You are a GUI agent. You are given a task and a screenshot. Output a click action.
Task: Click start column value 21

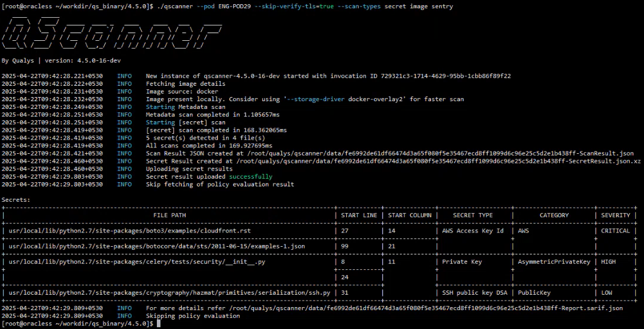391,246
